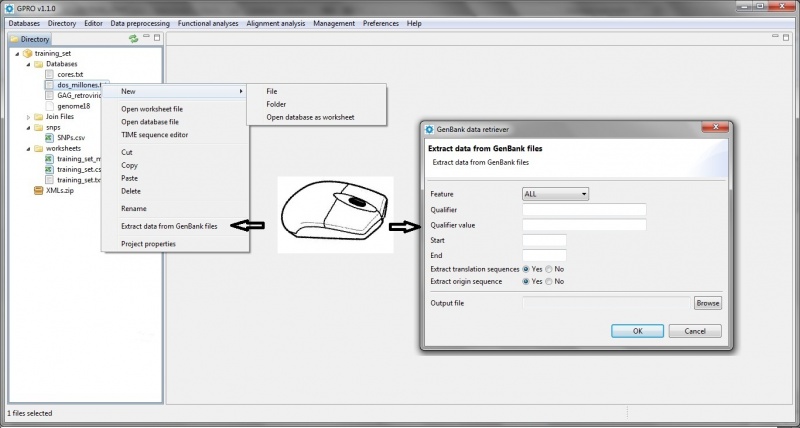The image size is (800, 428).
Task: Select TIME sequence editor from context menu
Action: pyautogui.click(x=154, y=134)
